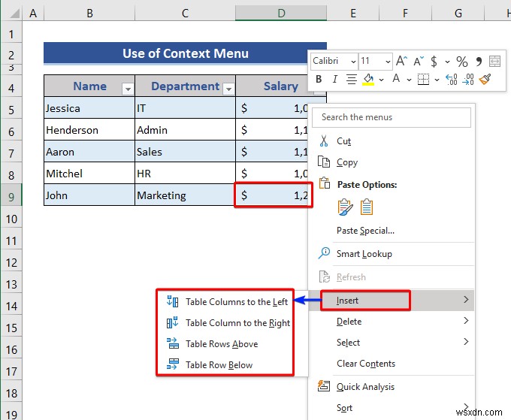Apply Comma Style from mini toolbar
The image size is (511, 420).
479,61
